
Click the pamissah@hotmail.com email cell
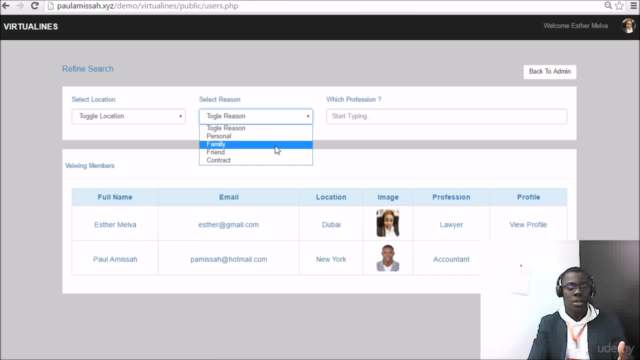point(229,259)
